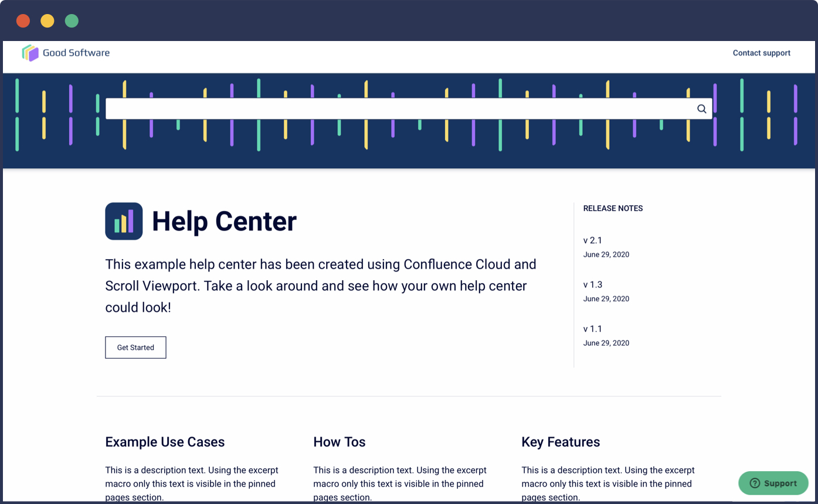Click the Good Software logo icon

coord(30,53)
